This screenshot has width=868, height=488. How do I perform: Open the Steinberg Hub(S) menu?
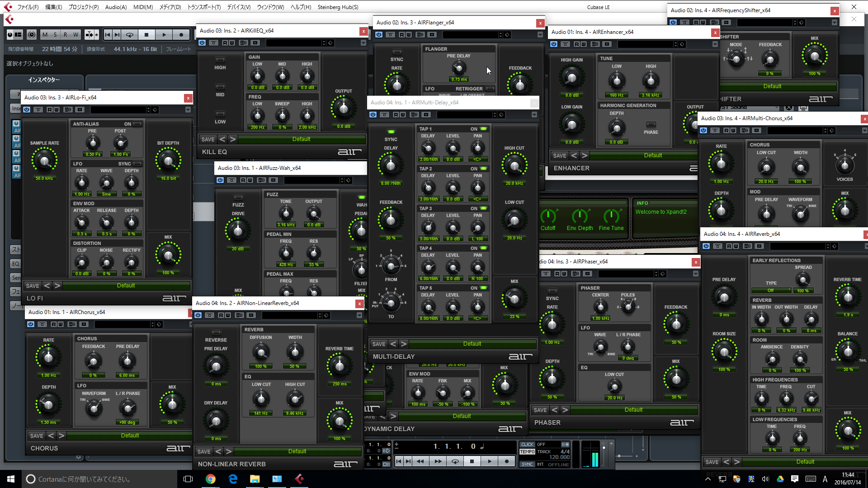coord(338,7)
